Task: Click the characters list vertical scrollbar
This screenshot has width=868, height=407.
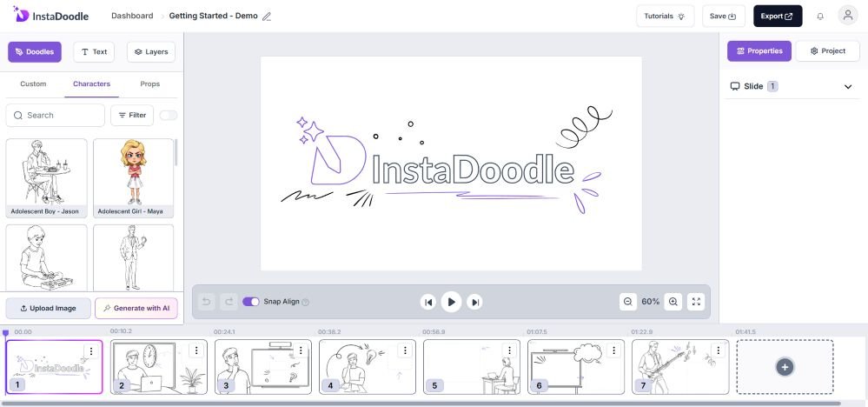Action: [x=176, y=152]
